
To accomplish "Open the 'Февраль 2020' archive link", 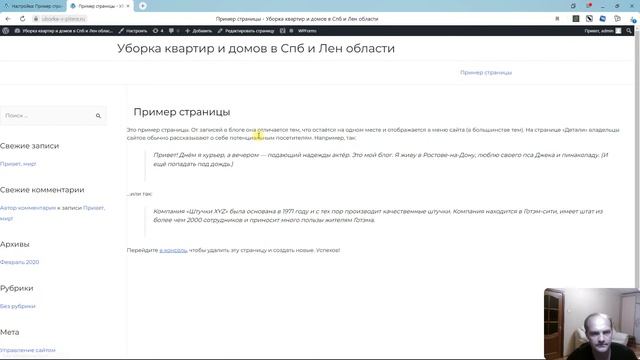I will coord(20,262).
